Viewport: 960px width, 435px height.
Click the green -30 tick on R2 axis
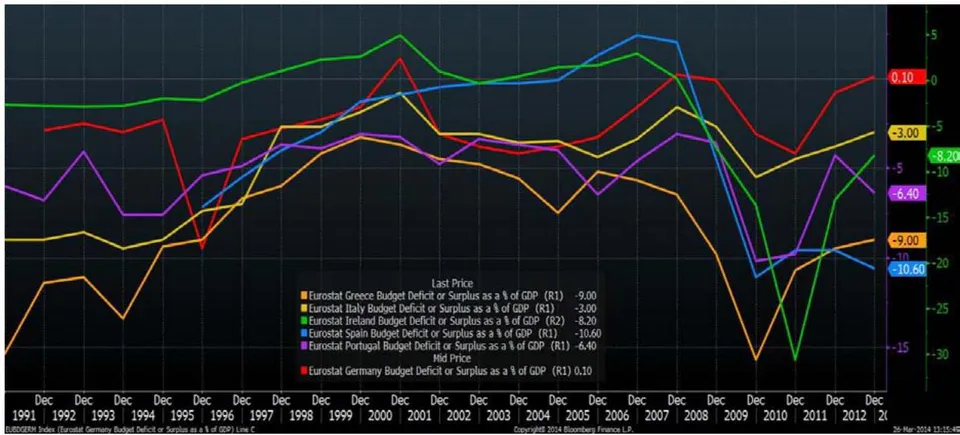tap(941, 355)
